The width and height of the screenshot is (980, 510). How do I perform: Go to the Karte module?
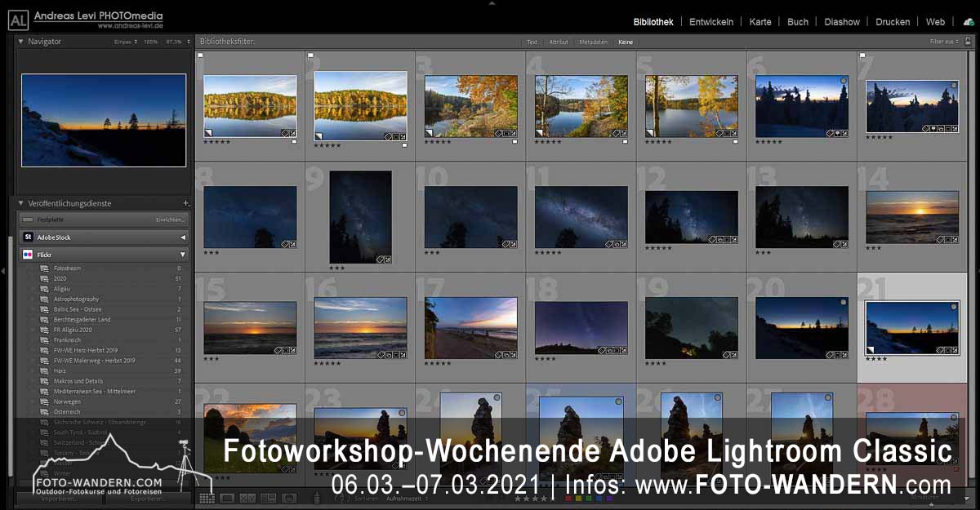point(760,22)
